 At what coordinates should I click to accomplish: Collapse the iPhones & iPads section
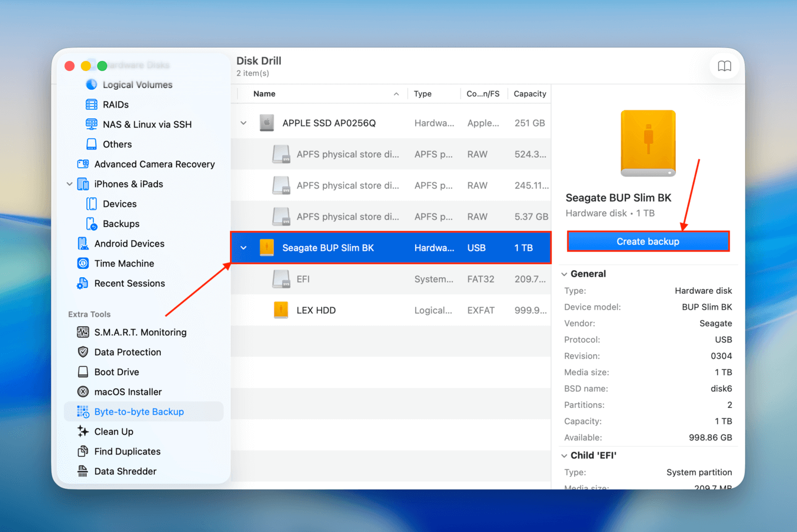click(69, 184)
